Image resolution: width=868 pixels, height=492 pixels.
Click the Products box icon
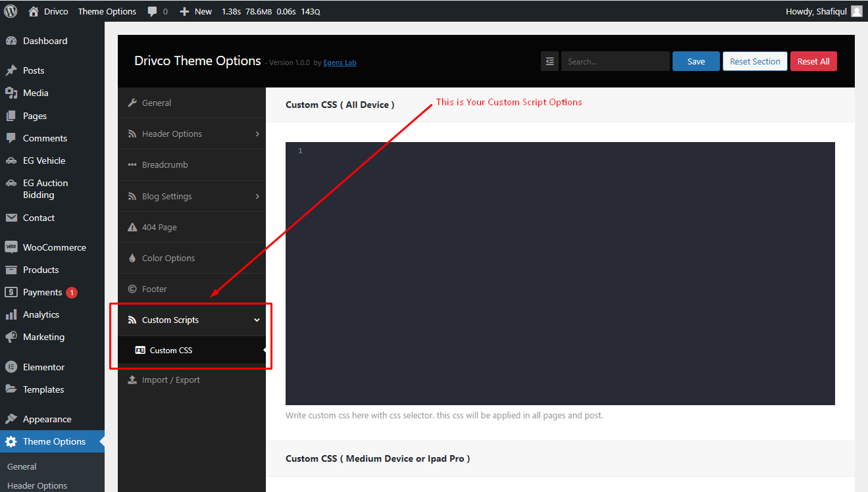tap(11, 270)
